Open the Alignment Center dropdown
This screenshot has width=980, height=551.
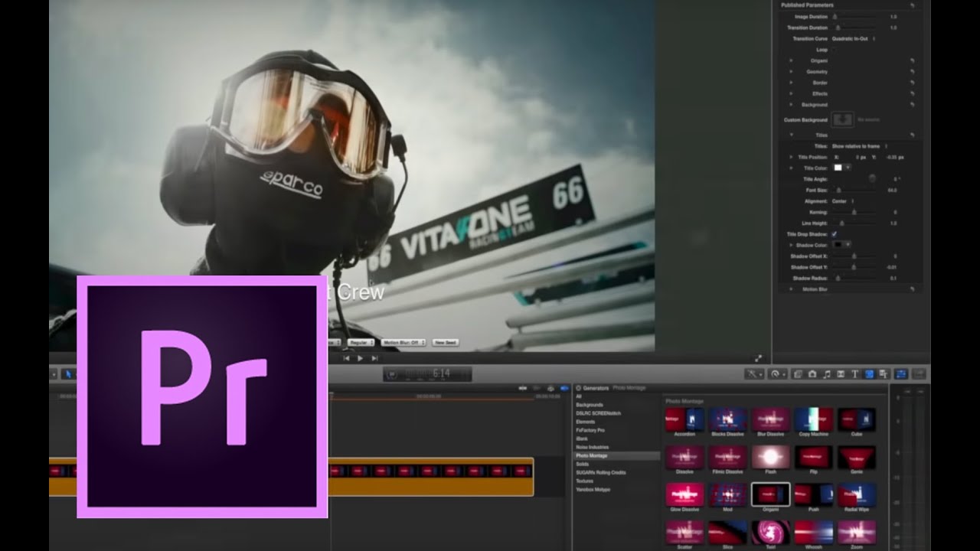click(x=844, y=201)
